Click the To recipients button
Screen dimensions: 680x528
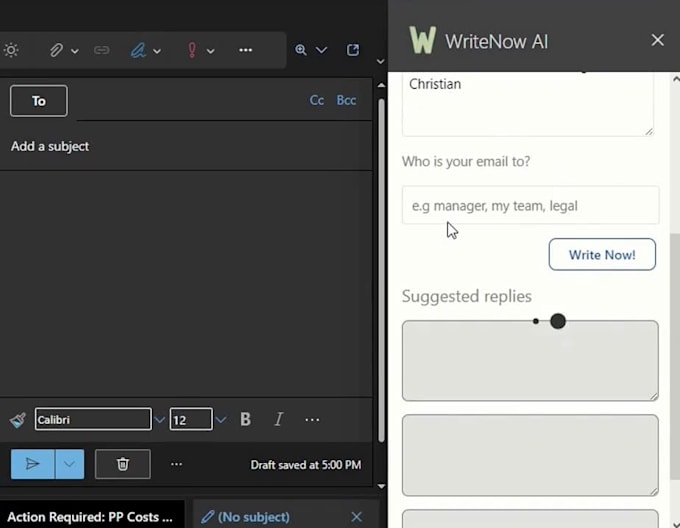[39, 101]
